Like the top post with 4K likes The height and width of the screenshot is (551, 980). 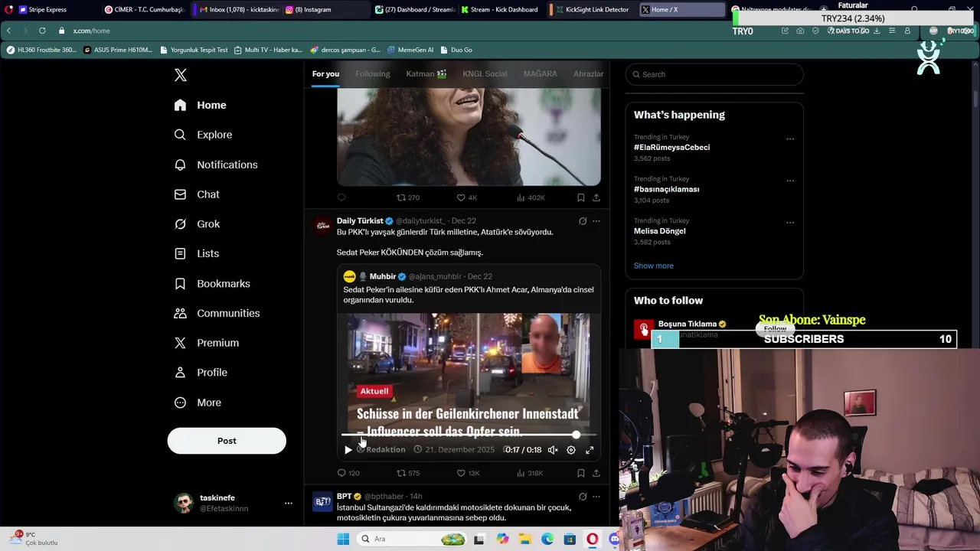tap(467, 197)
